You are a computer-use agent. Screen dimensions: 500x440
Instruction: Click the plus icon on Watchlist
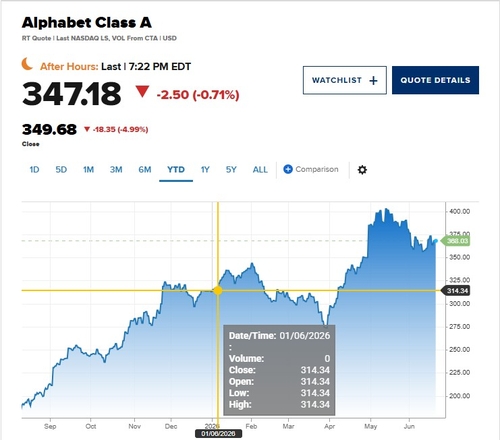[x=373, y=80]
